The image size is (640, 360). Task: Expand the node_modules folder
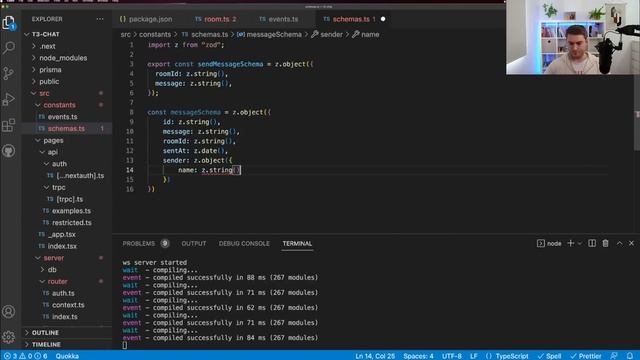tap(63, 58)
